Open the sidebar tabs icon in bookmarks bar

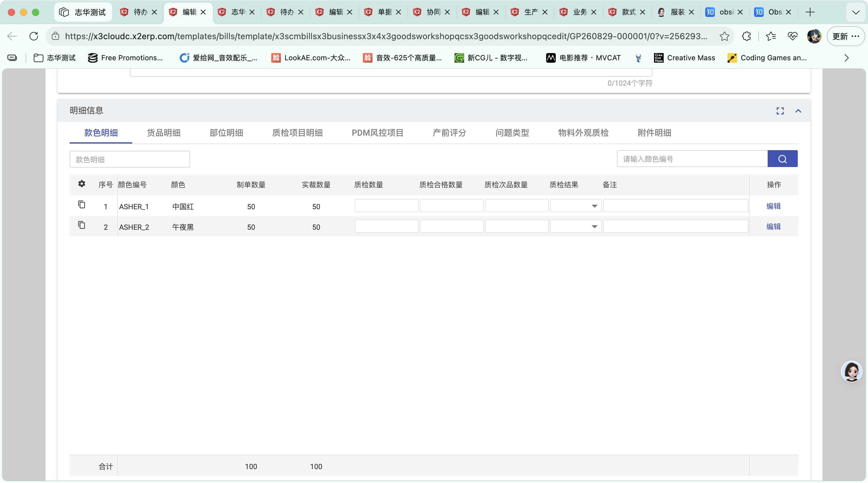click(12, 58)
